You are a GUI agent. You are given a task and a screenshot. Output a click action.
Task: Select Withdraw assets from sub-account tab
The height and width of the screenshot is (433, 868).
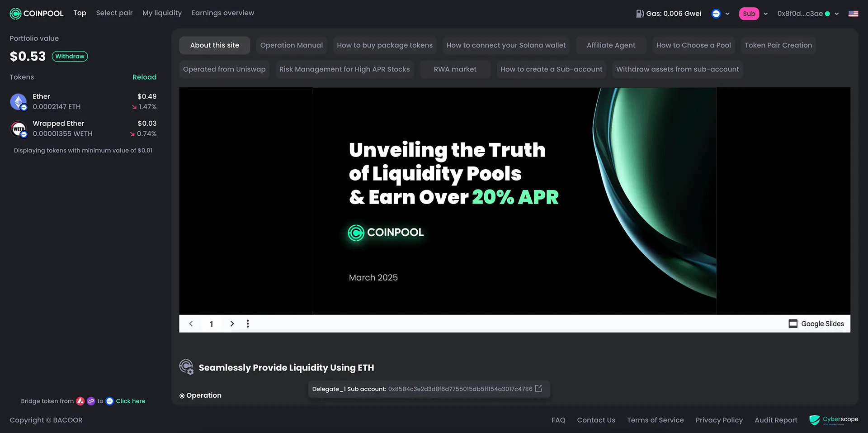[x=678, y=69]
